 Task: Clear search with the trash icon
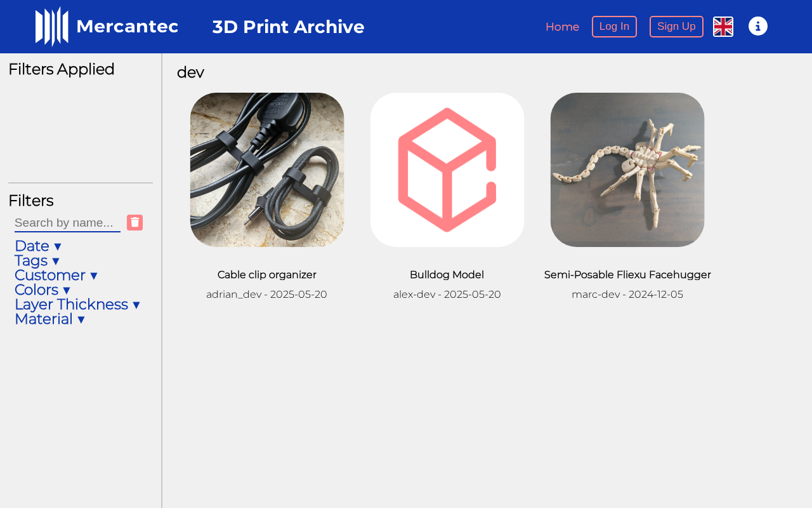pos(134,222)
